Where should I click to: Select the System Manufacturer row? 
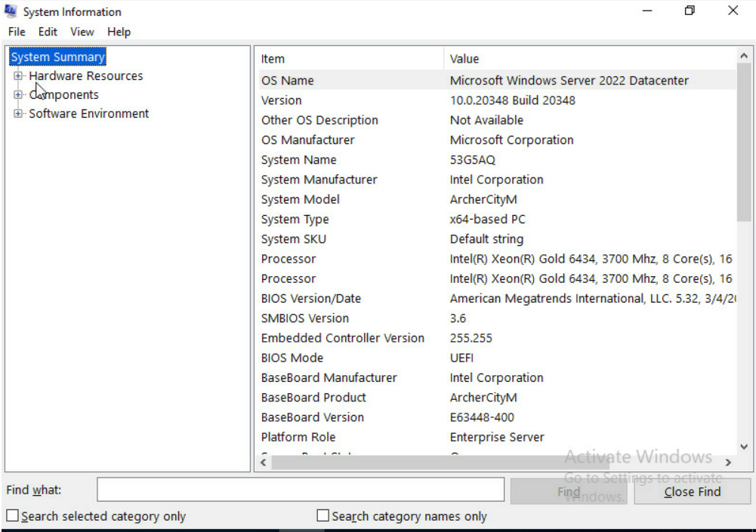click(x=497, y=180)
